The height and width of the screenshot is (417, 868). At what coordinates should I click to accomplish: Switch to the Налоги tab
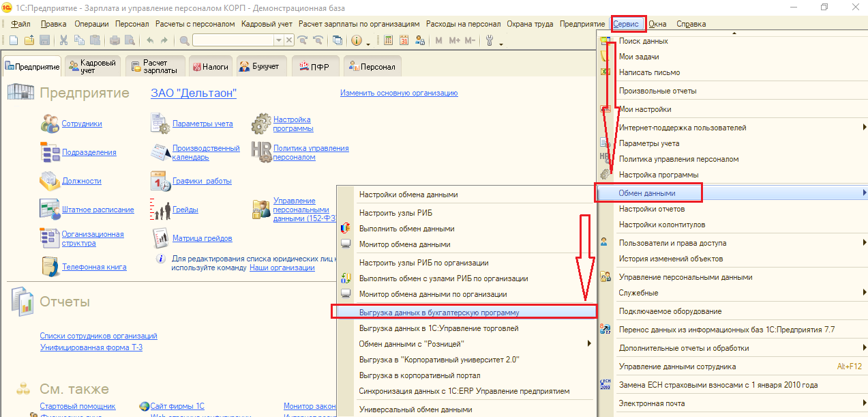point(210,67)
